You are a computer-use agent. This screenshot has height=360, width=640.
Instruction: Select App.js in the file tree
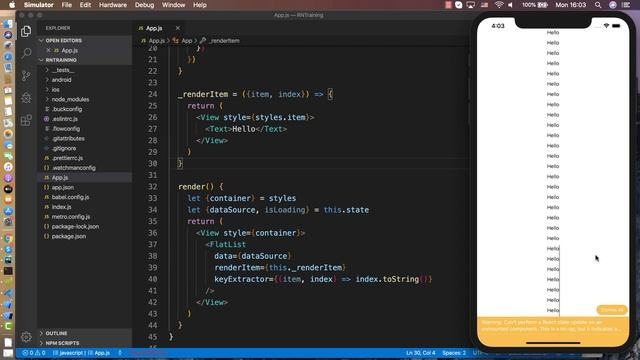click(x=60, y=178)
